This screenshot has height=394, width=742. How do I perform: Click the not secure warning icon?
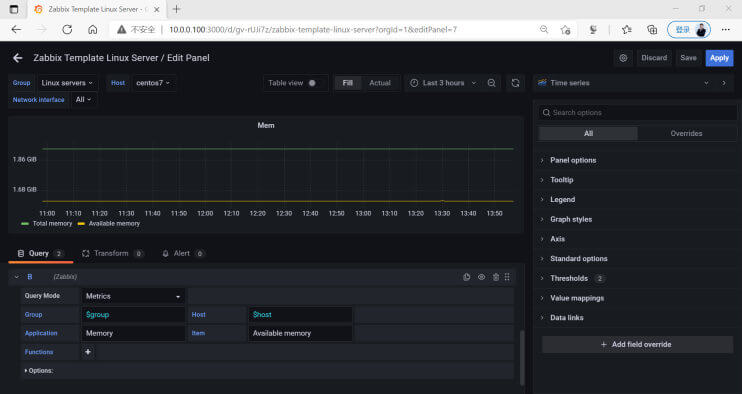coord(122,29)
